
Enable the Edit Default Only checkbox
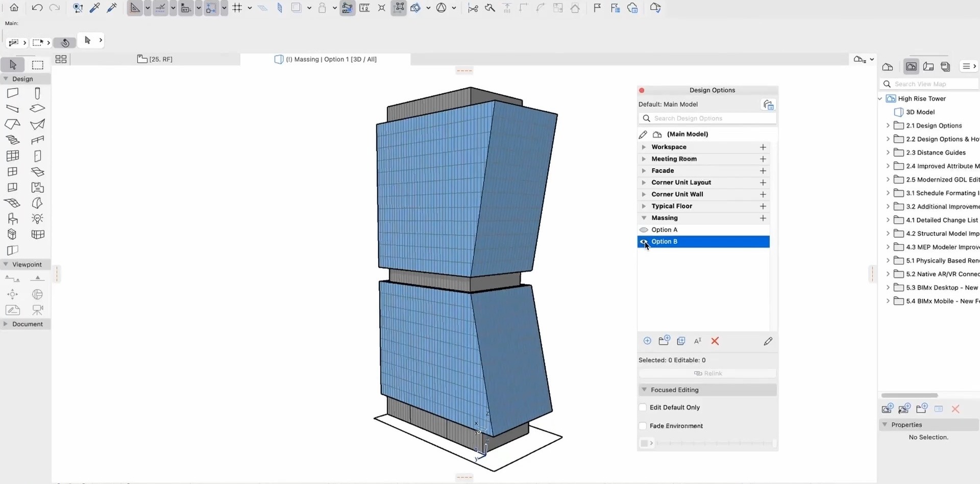click(x=643, y=407)
